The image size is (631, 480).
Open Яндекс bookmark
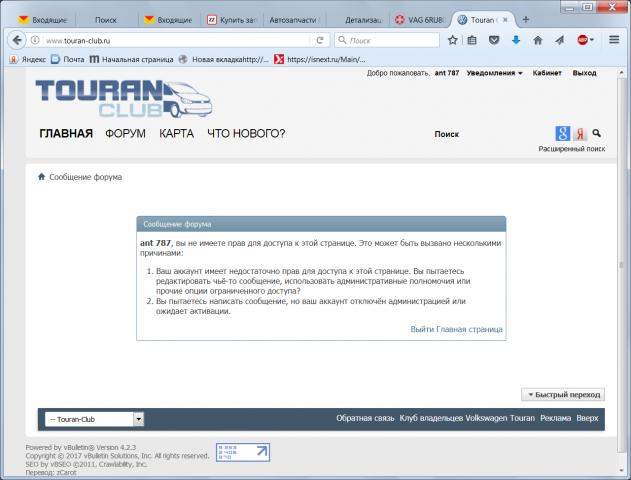click(x=28, y=60)
